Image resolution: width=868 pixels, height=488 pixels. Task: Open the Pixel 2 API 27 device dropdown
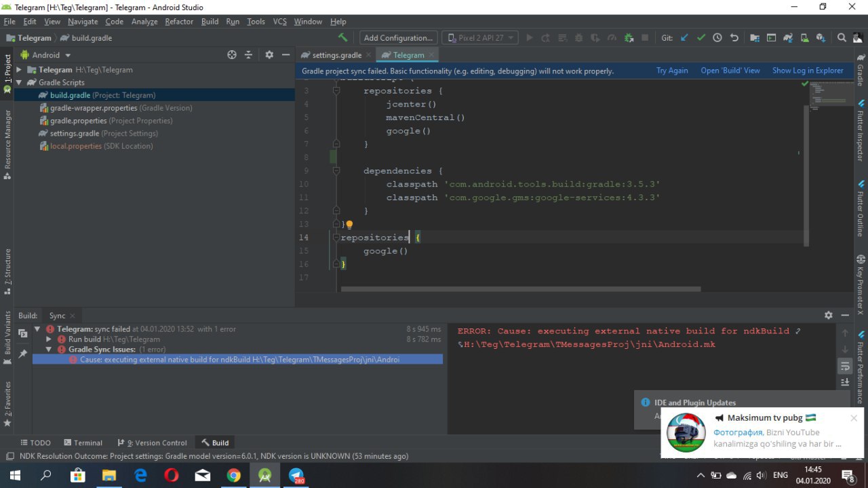480,38
